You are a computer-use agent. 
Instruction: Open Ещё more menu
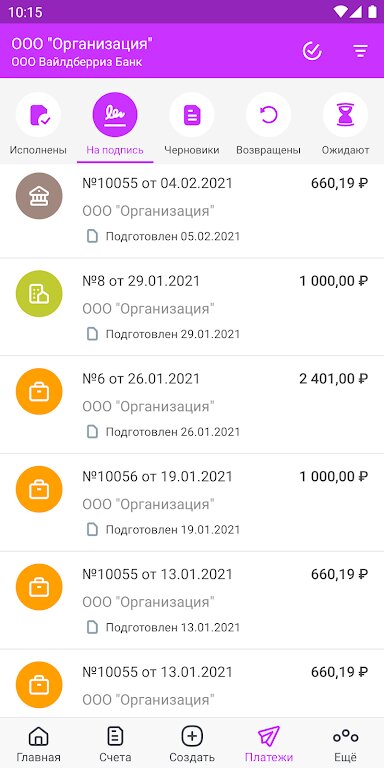coord(345,744)
